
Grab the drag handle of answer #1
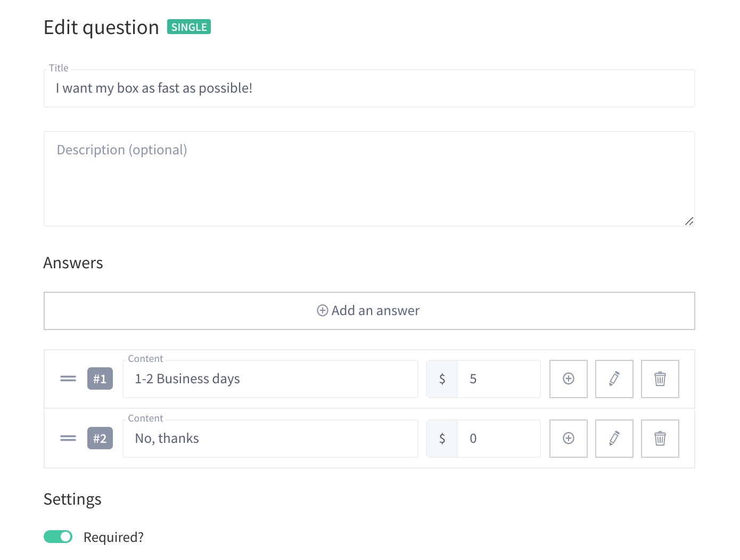point(68,379)
